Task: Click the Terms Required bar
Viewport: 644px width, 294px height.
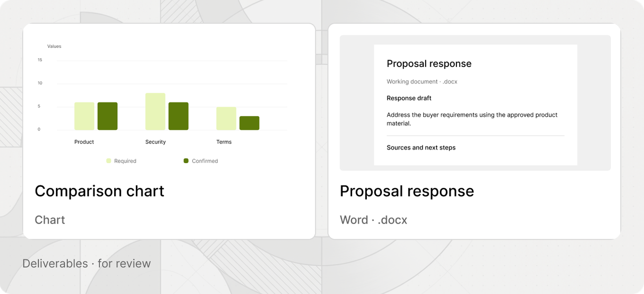Action: pyautogui.click(x=226, y=119)
